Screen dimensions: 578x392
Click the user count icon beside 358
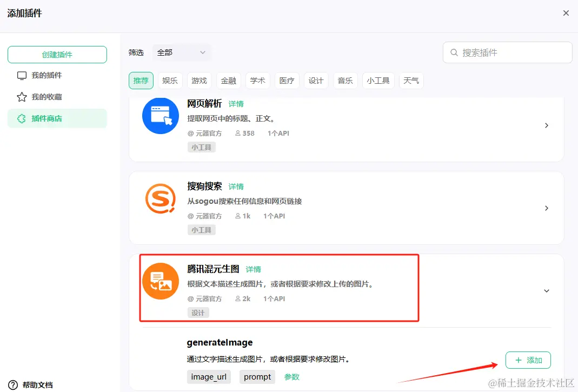238,133
